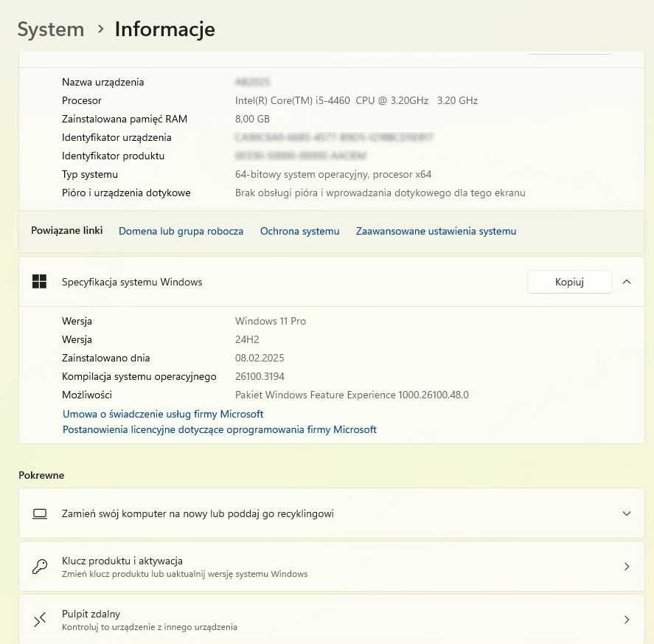Select the OS build value 26100.3194
Screen dimensions: 654x644
pyautogui.click(x=260, y=376)
